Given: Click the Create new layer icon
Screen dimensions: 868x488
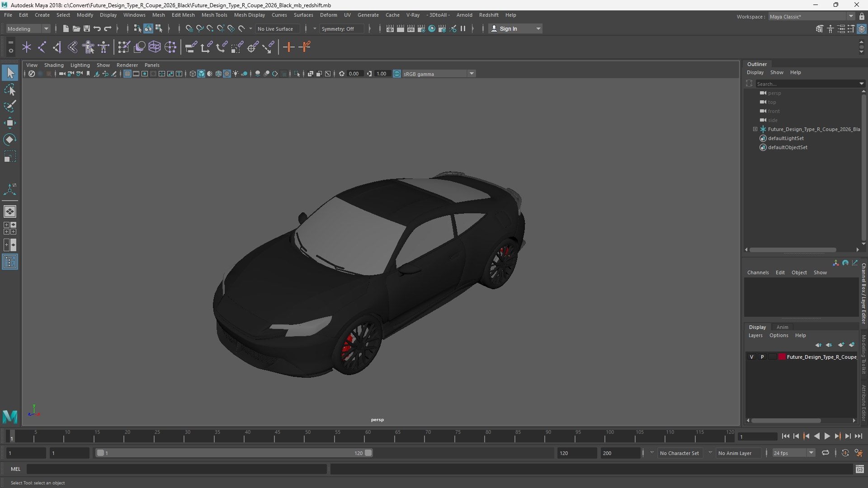Looking at the screenshot, I should (841, 345).
